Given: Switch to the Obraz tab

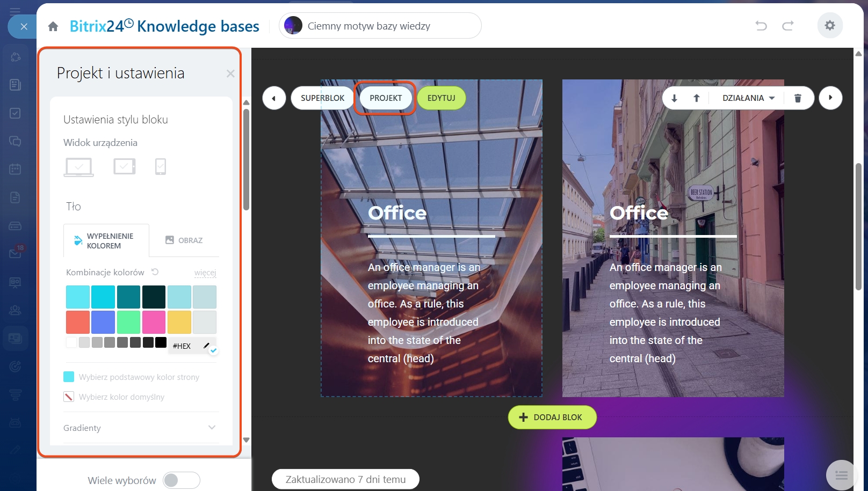Looking at the screenshot, I should (184, 240).
